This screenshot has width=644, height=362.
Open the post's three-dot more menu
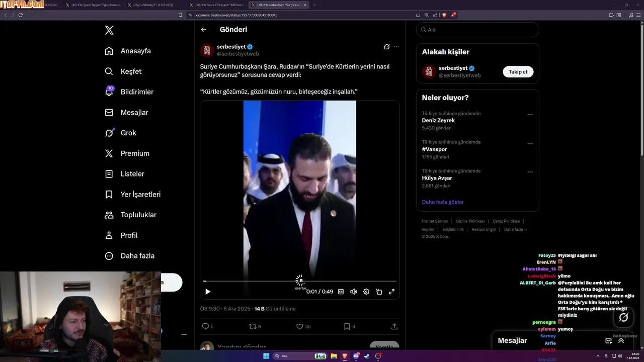point(396,47)
